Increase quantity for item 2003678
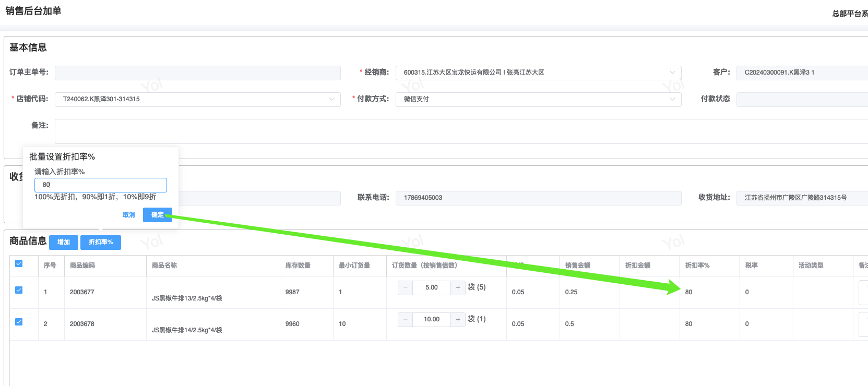The height and width of the screenshot is (386, 868). click(458, 319)
